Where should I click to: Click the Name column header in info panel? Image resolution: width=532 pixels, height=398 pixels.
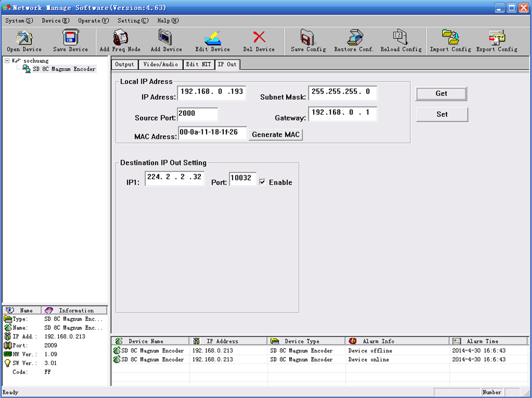click(22, 311)
